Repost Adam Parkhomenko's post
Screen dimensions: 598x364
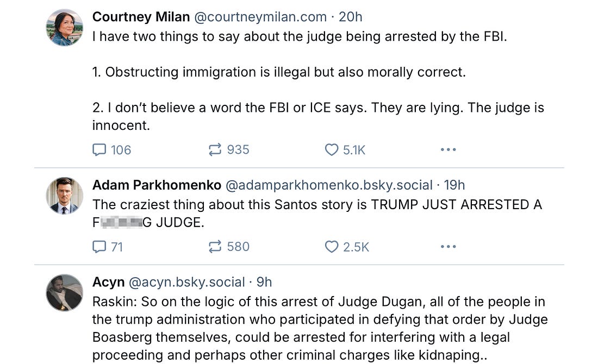(215, 247)
